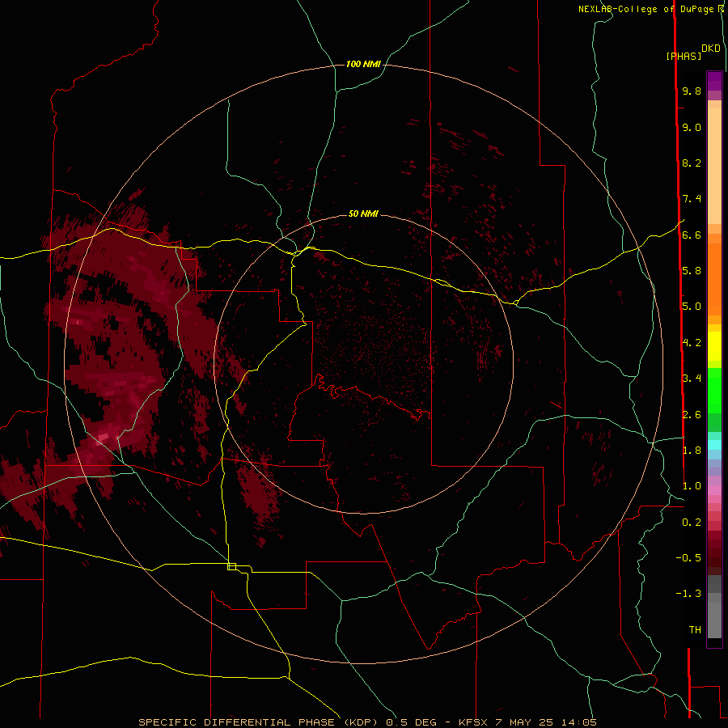
Task: Click the TH label on the scale
Action: 695,630
